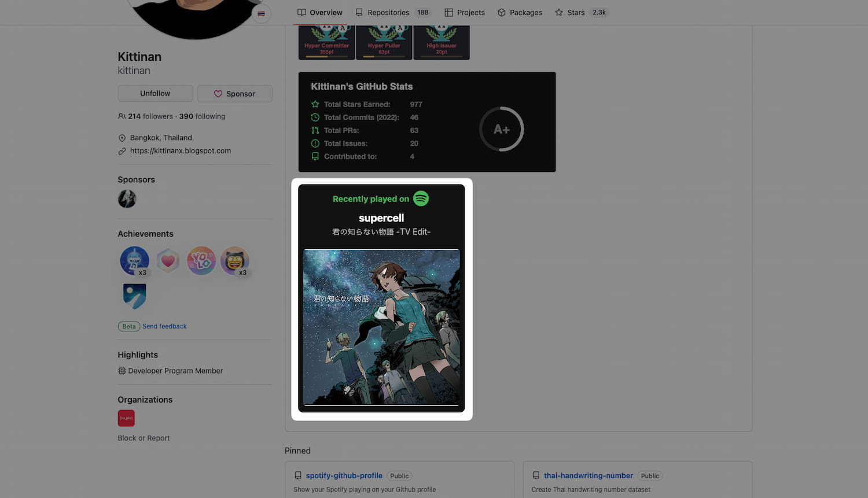The image size is (868, 498).
Task: Click the Kittinan profile name heading
Action: point(139,57)
